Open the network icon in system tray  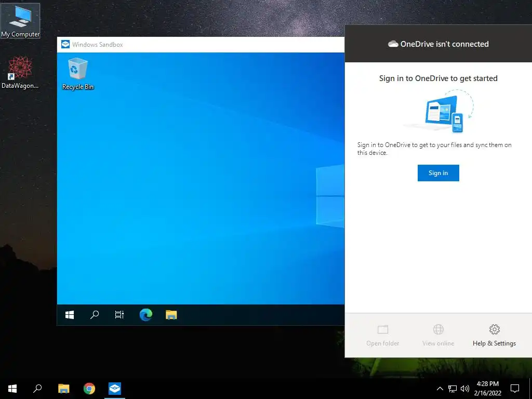click(x=453, y=389)
